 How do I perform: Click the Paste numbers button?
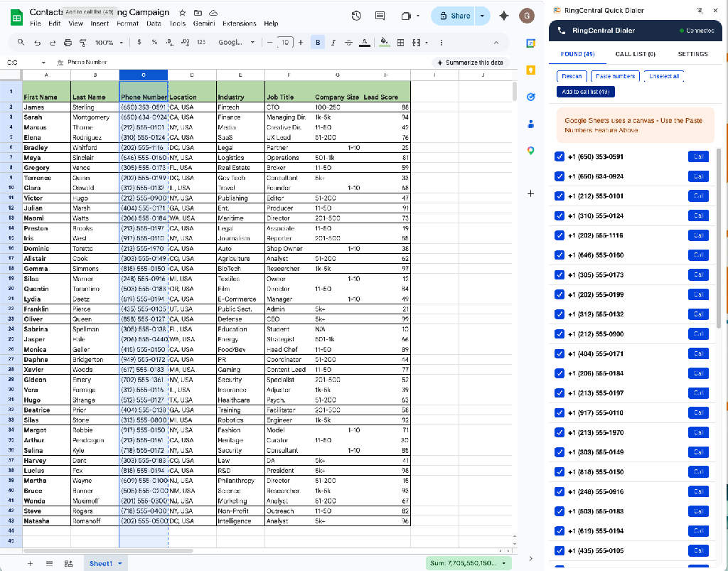(x=615, y=76)
